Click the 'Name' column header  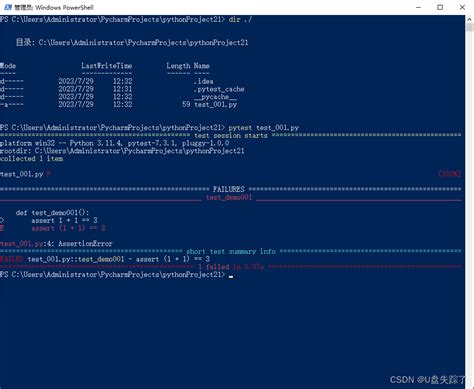[x=202, y=66]
